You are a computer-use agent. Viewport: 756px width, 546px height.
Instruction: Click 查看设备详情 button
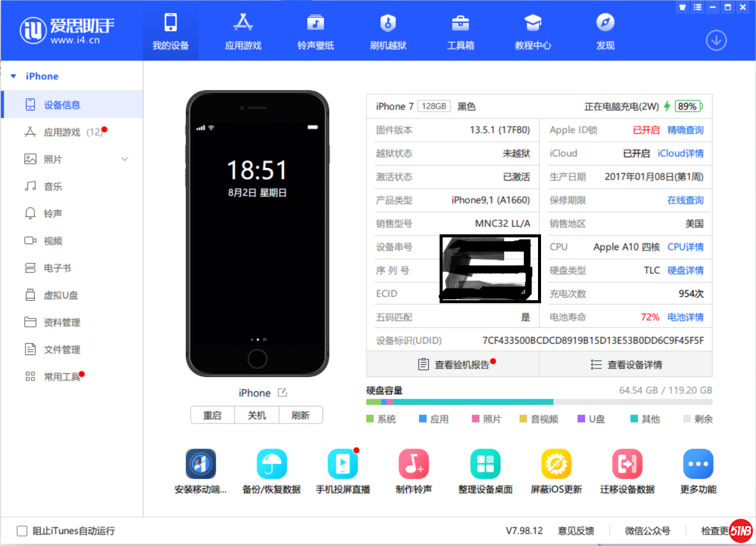[x=626, y=365]
